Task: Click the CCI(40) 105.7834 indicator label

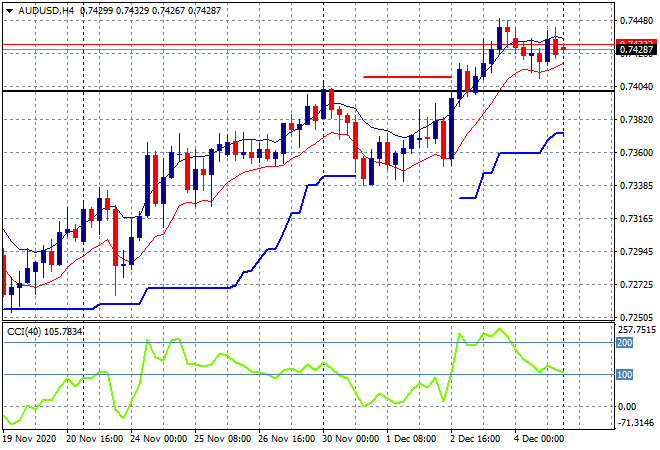Action: click(x=44, y=332)
